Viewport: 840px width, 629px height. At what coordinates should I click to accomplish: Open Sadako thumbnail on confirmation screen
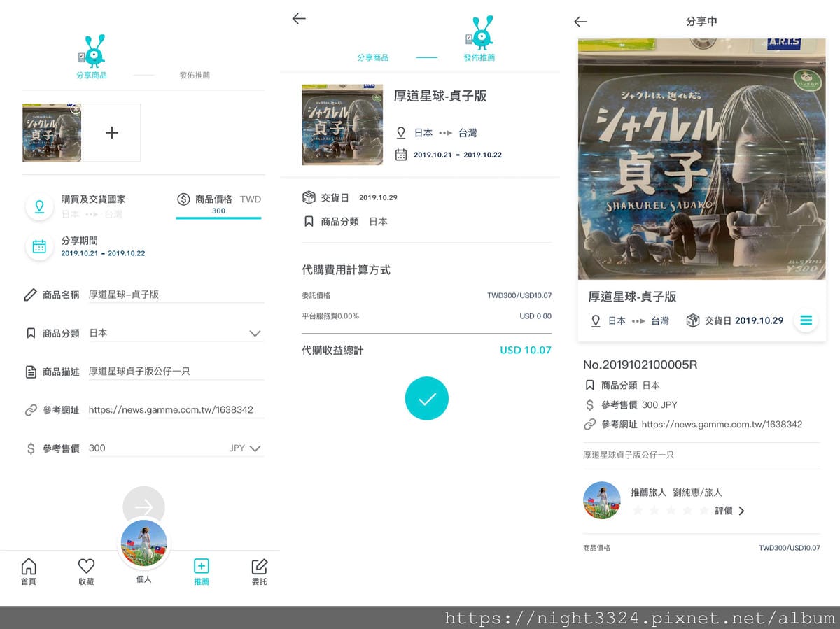(342, 125)
